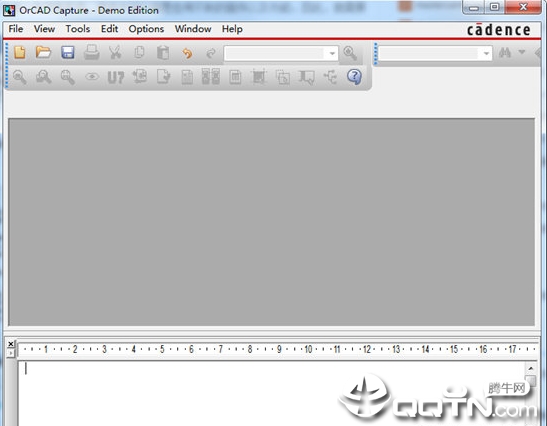Click the orange Undo arrow
The height and width of the screenshot is (426, 547).
click(187, 53)
